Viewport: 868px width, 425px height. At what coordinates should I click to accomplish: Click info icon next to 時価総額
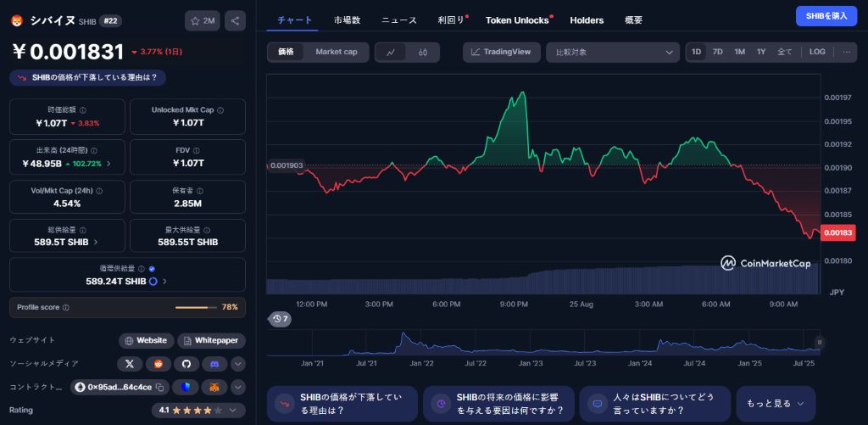click(83, 110)
